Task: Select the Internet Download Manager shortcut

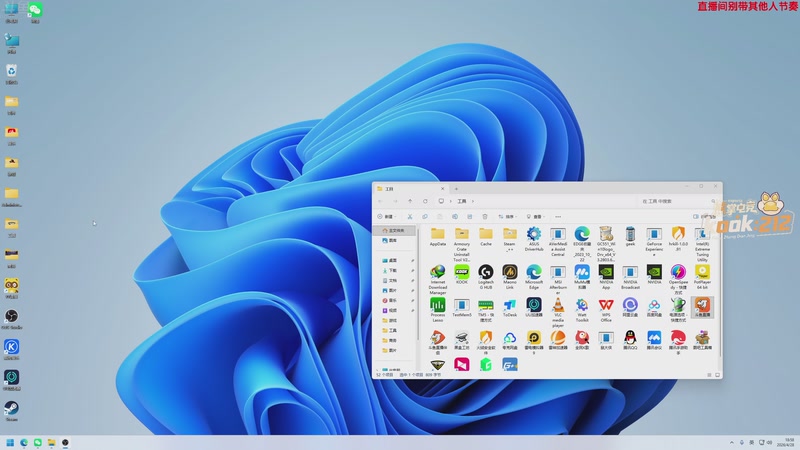Action: [x=438, y=280]
